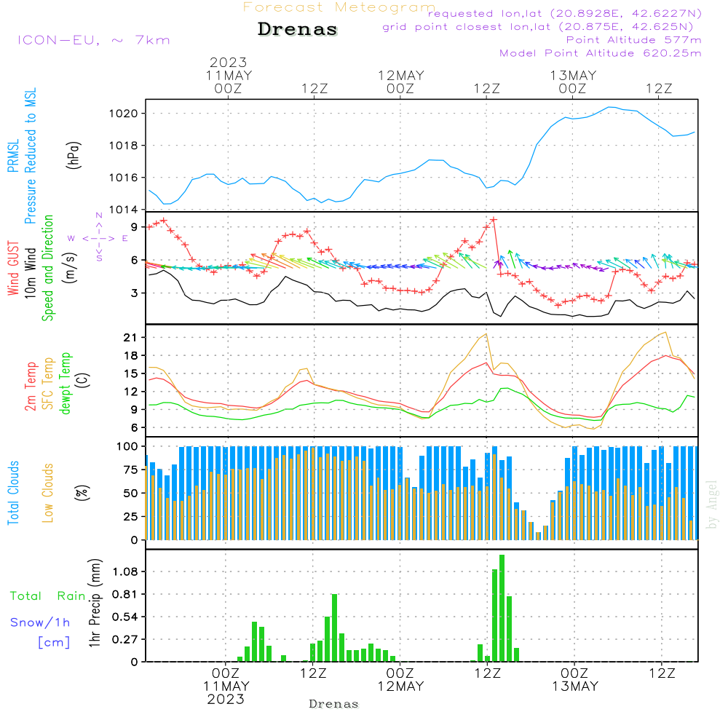Screen dimensions: 728x728
Task: Select the bold 'Drenas' title at top
Action: (x=298, y=29)
